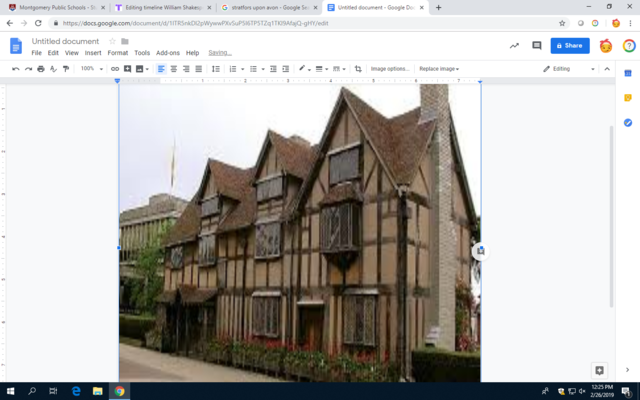Switch to Montgomery Public Schools tab

[57, 7]
